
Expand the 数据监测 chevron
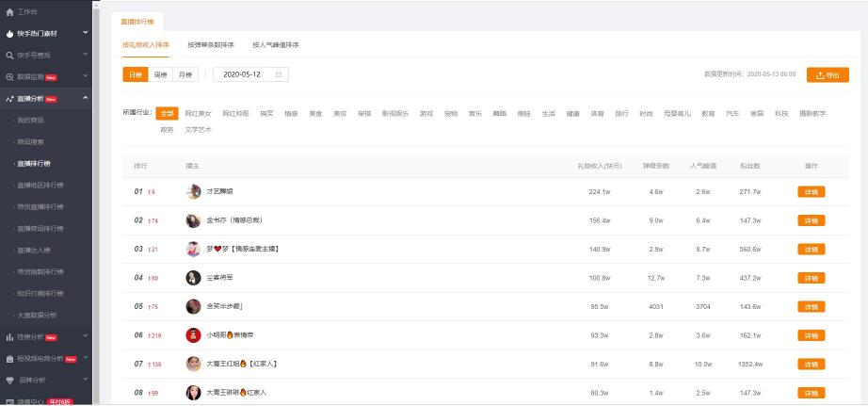(x=86, y=76)
